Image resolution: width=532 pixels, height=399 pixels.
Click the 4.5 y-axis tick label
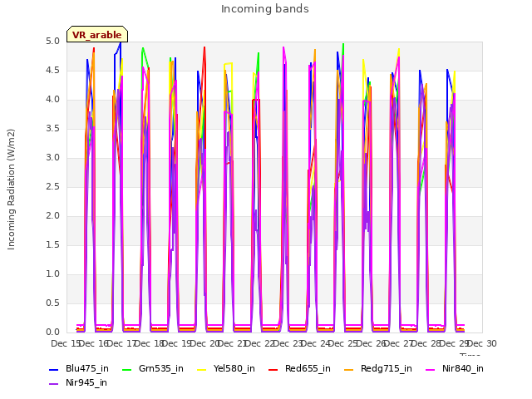pos(52,71)
